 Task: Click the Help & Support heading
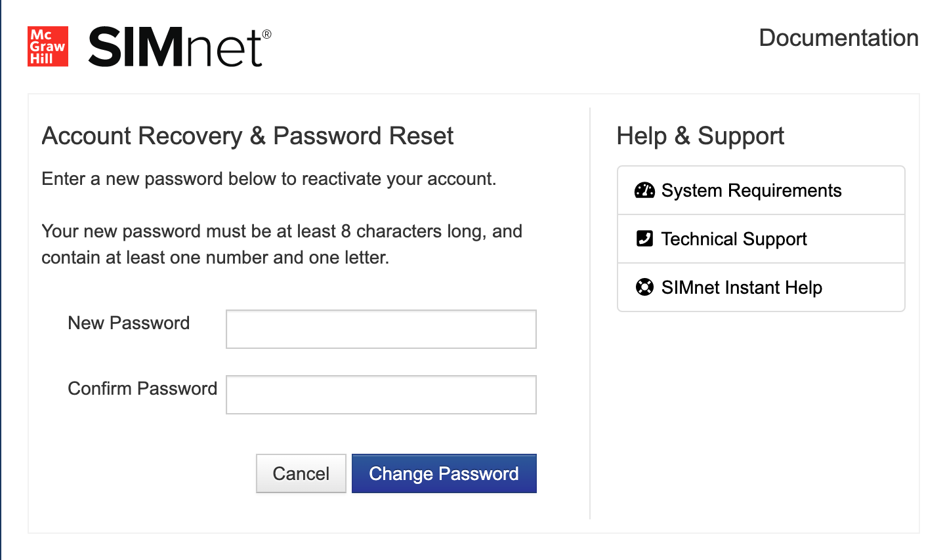700,136
